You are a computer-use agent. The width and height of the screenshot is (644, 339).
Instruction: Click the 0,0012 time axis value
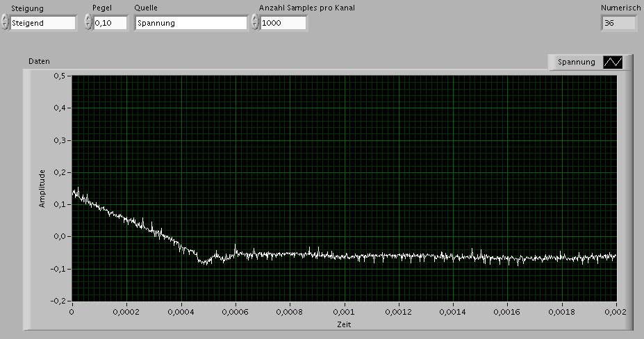click(398, 312)
